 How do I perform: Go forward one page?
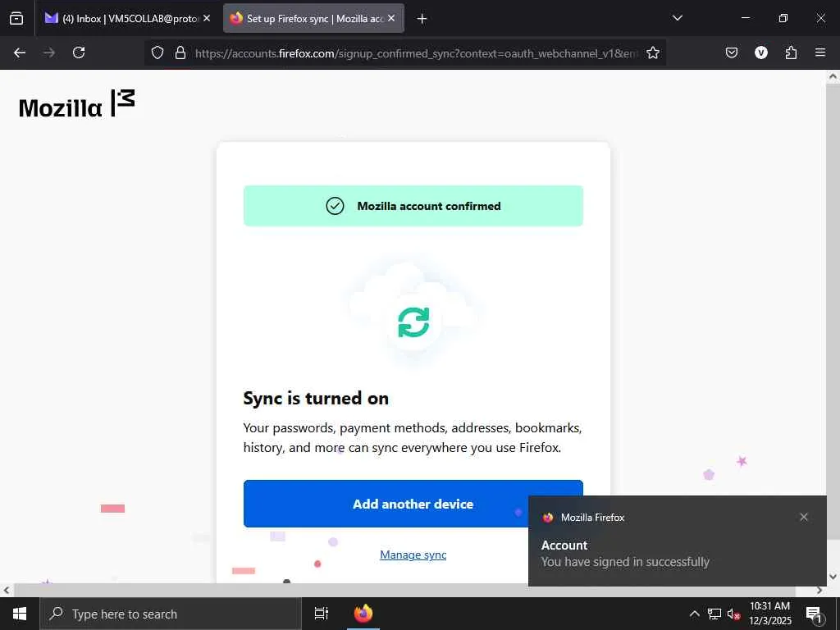point(49,52)
